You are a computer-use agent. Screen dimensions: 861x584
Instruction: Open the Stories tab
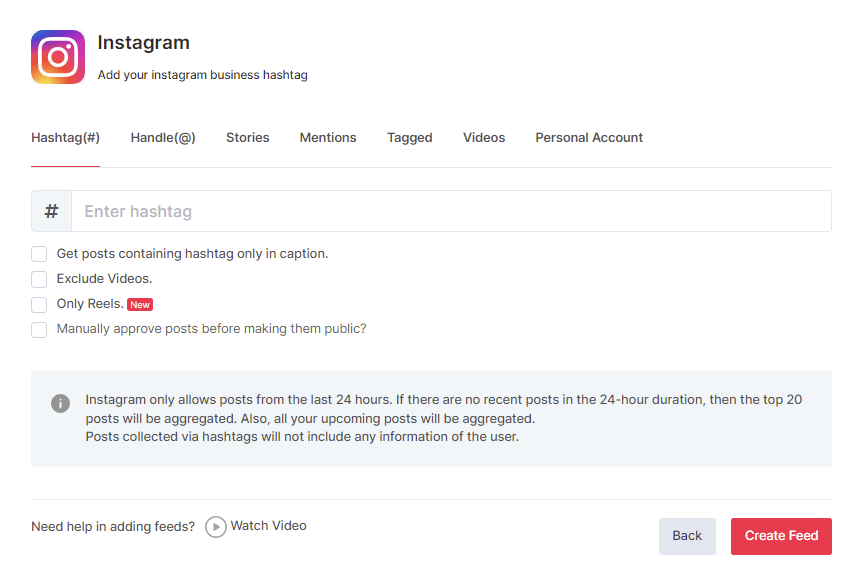(248, 138)
